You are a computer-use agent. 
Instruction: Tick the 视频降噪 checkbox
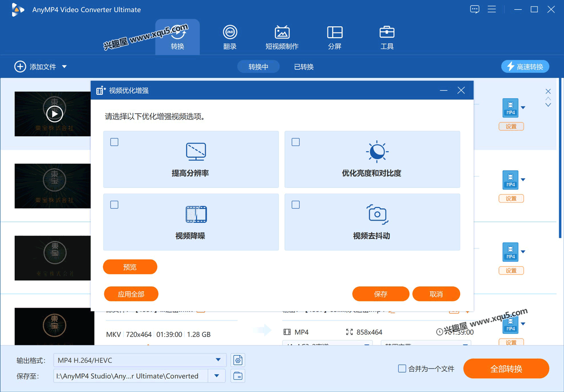tap(114, 204)
